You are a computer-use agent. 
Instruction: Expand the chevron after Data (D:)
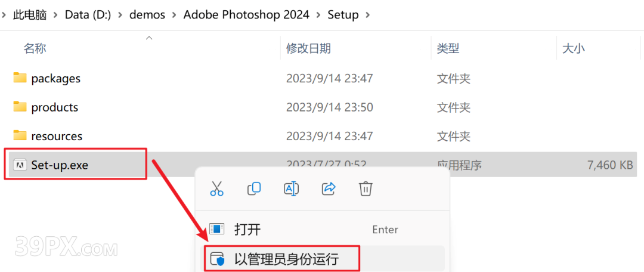coord(120,15)
